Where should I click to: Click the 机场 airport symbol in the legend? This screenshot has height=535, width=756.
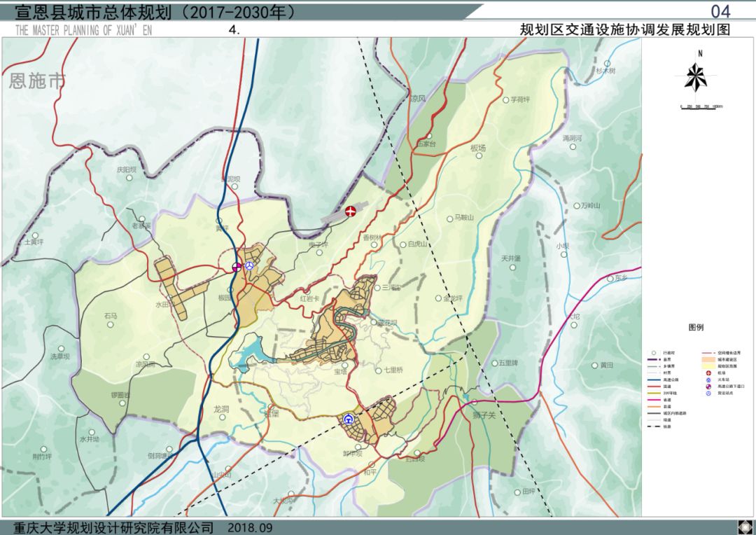point(709,373)
